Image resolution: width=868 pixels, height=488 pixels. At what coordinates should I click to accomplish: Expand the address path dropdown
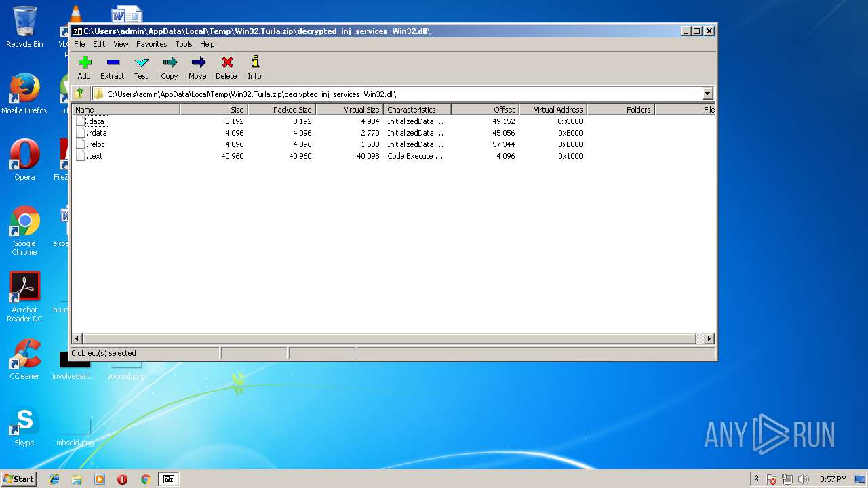pos(708,94)
